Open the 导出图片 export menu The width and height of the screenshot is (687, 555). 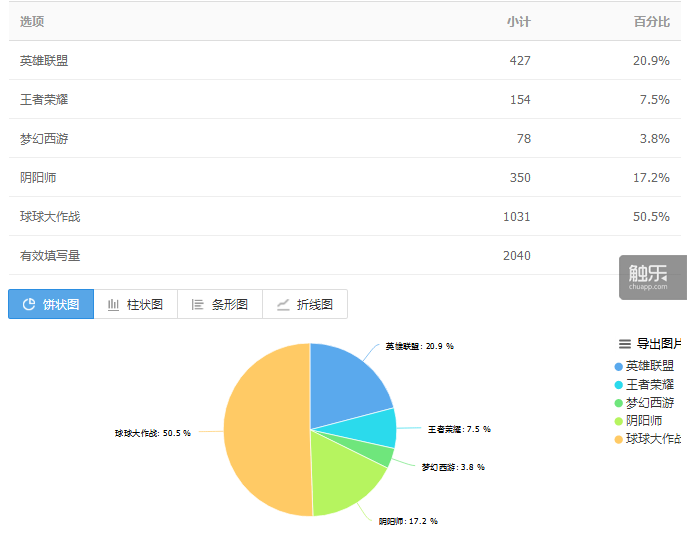point(650,344)
